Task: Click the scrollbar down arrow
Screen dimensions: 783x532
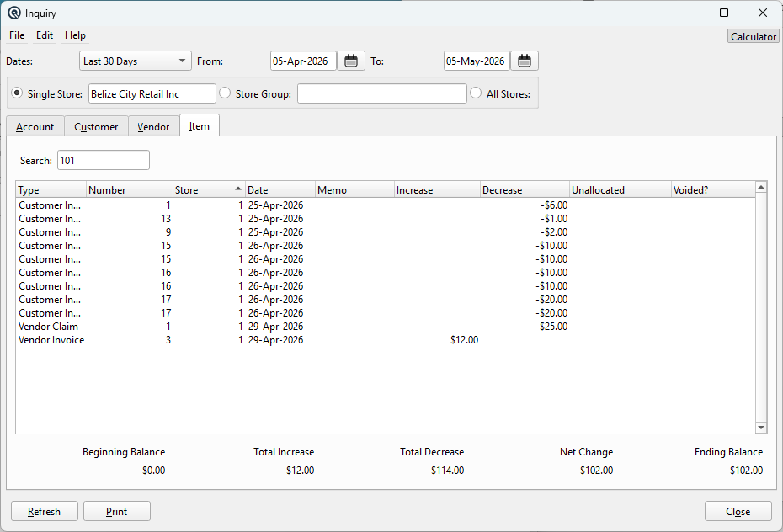Action: (x=761, y=427)
